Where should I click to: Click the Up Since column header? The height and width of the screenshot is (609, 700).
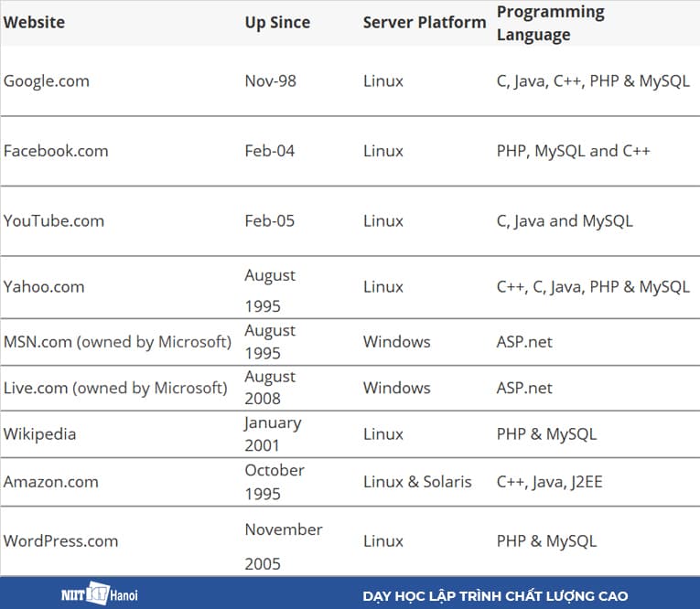coord(277,23)
